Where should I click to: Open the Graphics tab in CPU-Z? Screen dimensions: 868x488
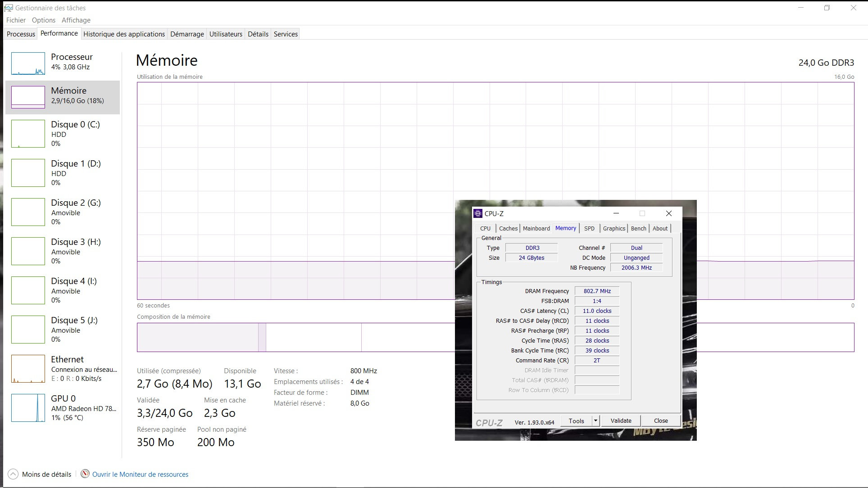[614, 229]
